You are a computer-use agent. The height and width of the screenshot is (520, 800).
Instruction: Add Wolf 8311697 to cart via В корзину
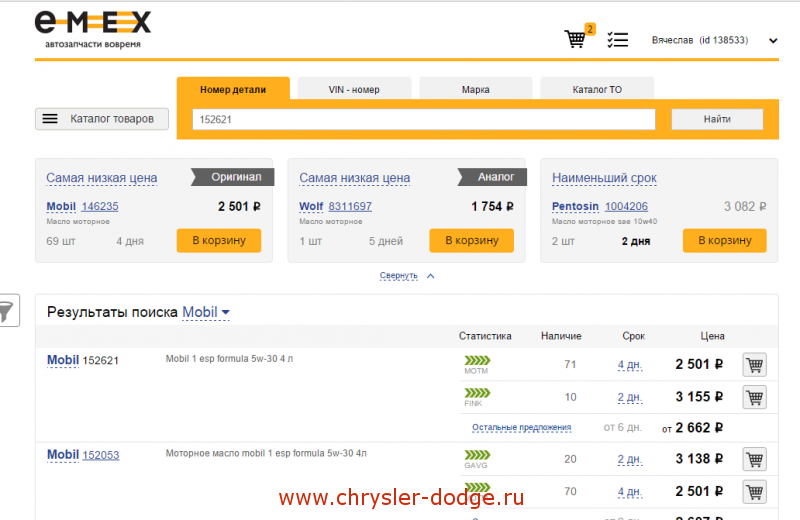click(x=471, y=240)
